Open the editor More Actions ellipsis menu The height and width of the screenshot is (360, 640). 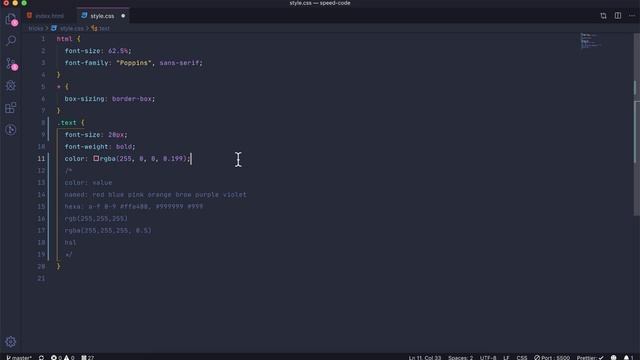click(632, 16)
